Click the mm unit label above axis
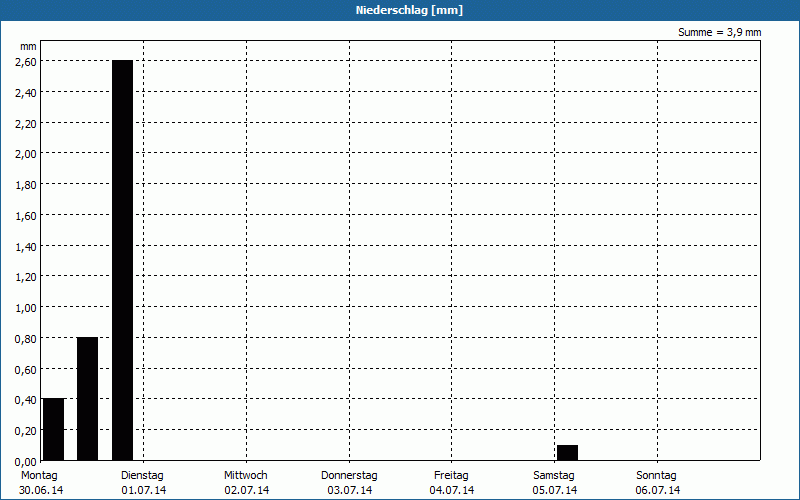 29,47
